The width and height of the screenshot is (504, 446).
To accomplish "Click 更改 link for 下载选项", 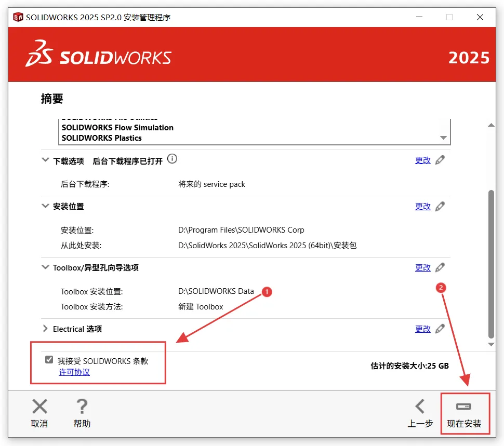I will tap(422, 160).
